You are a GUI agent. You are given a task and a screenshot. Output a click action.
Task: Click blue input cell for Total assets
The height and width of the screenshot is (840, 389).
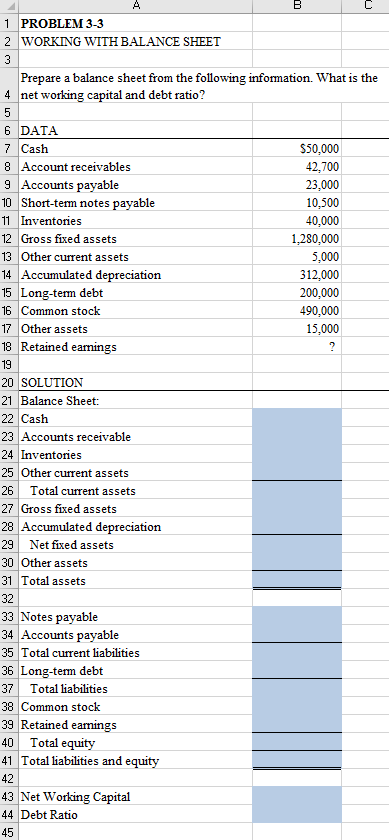pyautogui.click(x=297, y=581)
